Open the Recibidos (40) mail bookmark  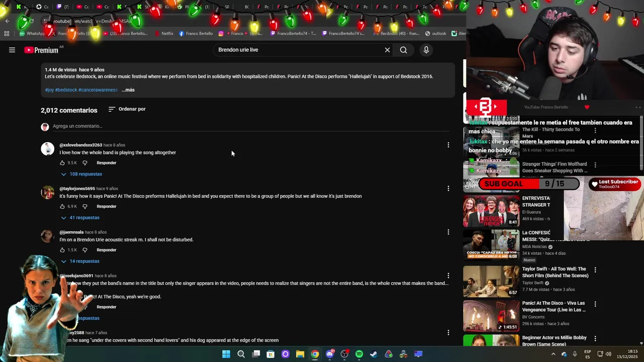pyautogui.click(x=396, y=34)
